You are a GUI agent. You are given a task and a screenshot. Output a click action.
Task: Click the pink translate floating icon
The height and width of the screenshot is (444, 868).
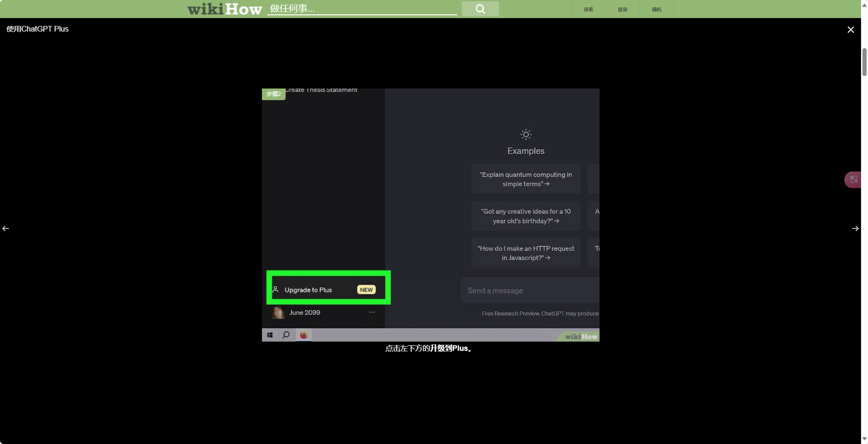tap(854, 179)
